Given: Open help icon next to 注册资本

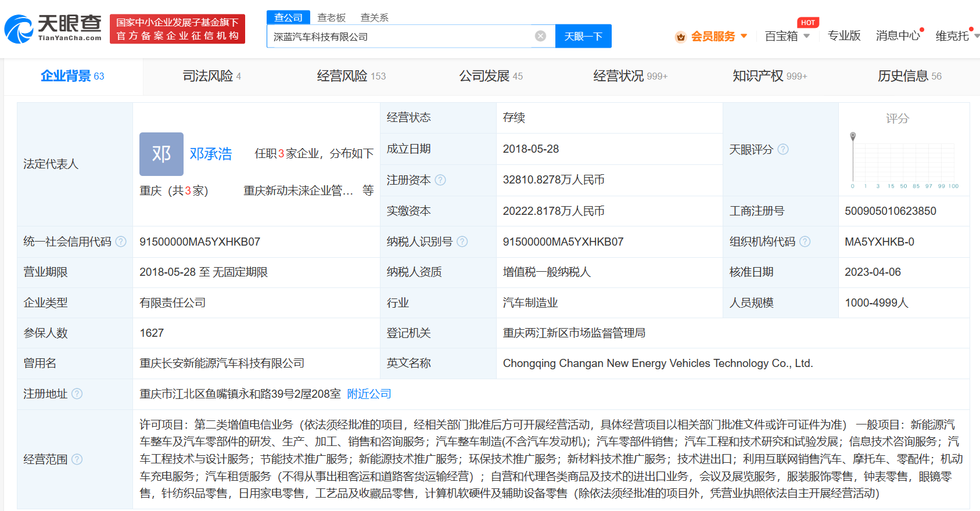Looking at the screenshot, I should click(x=440, y=180).
